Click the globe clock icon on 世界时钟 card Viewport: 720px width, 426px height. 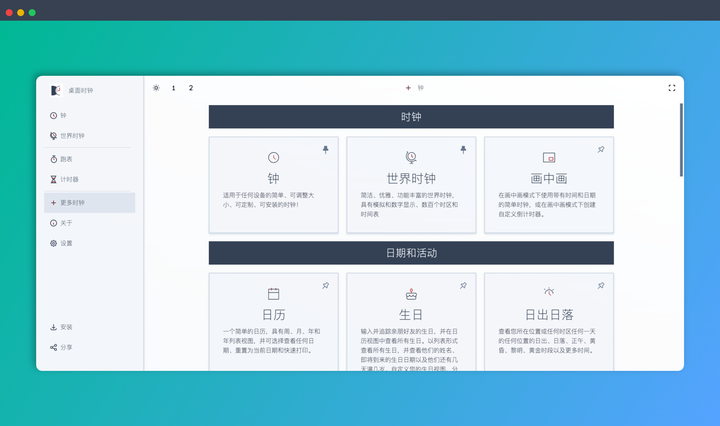(411, 157)
